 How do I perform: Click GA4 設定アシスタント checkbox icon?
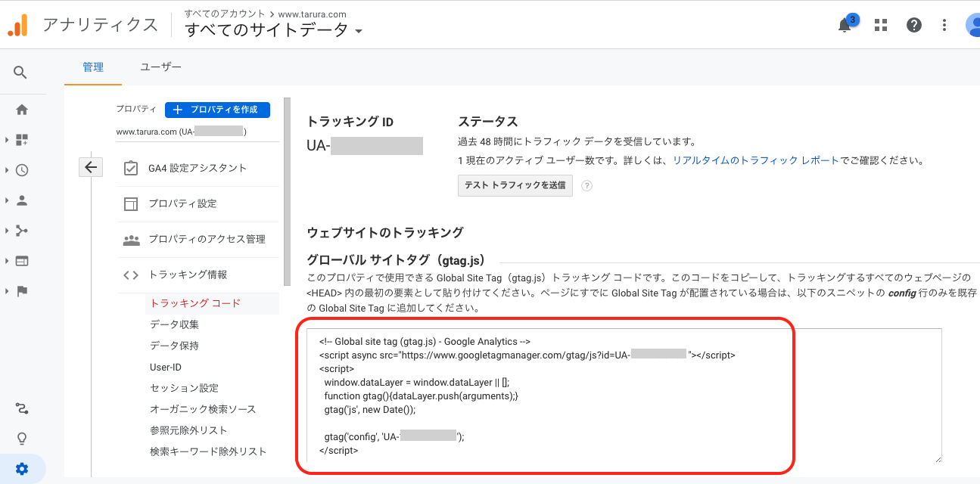pyautogui.click(x=131, y=168)
